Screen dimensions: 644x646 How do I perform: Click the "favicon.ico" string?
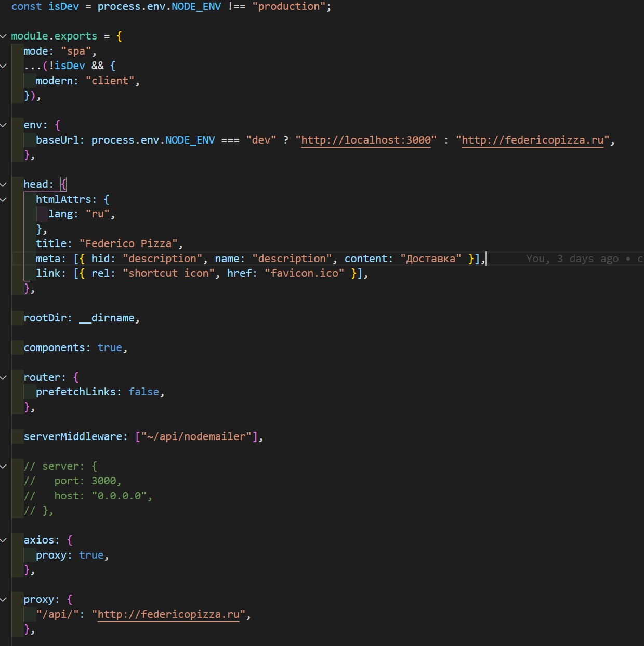click(304, 273)
